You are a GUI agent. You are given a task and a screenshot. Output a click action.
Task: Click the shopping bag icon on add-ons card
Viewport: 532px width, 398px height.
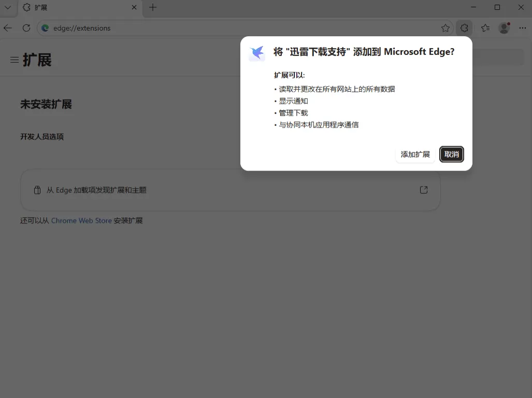point(37,190)
